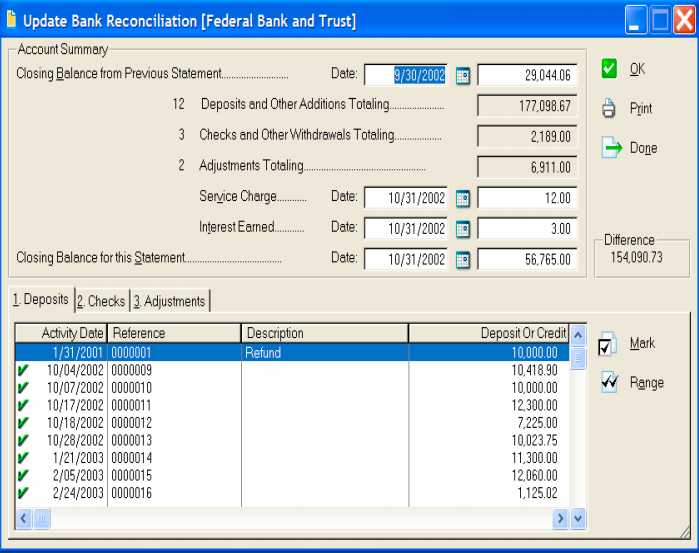Screen dimensions: 699x553
Task: Click the Deposit Or Credit column header
Action: pos(489,333)
